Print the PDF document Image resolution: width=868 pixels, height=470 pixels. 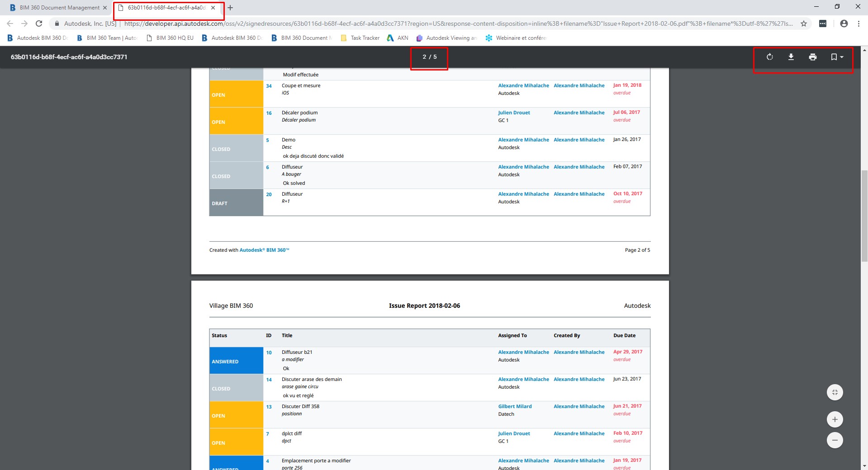(812, 57)
